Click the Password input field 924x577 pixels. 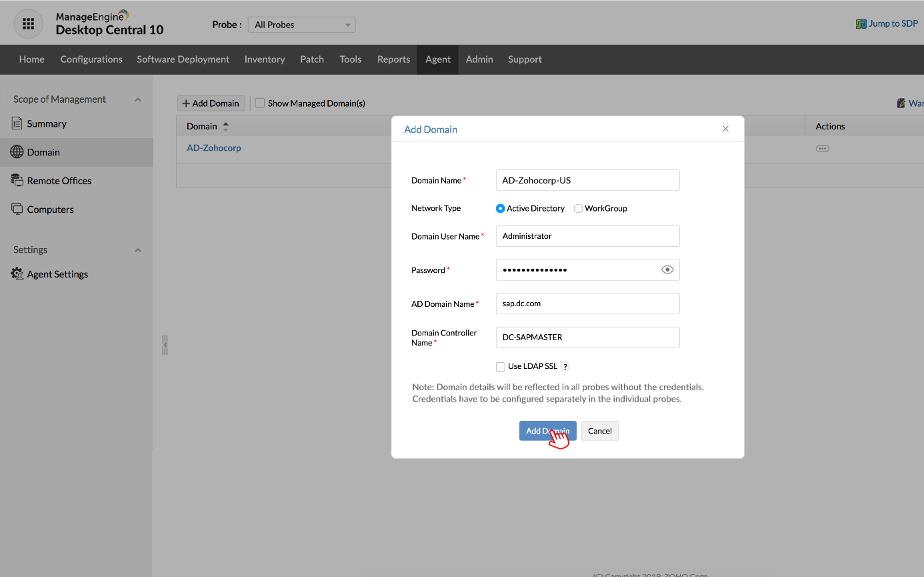click(588, 269)
